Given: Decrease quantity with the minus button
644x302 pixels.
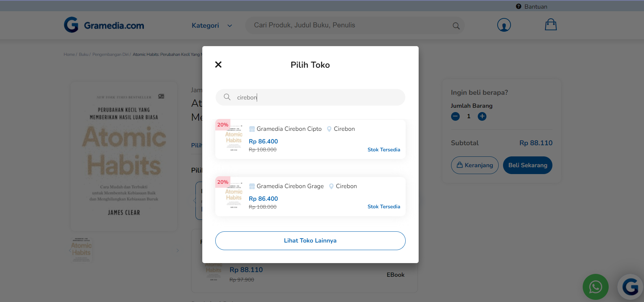Looking at the screenshot, I should click(x=455, y=116).
